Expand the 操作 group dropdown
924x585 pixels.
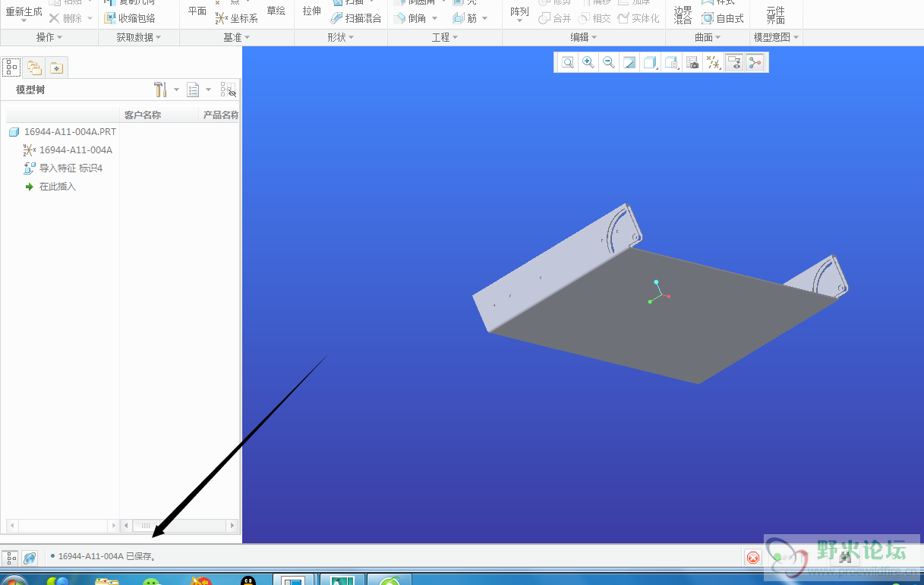(x=49, y=37)
